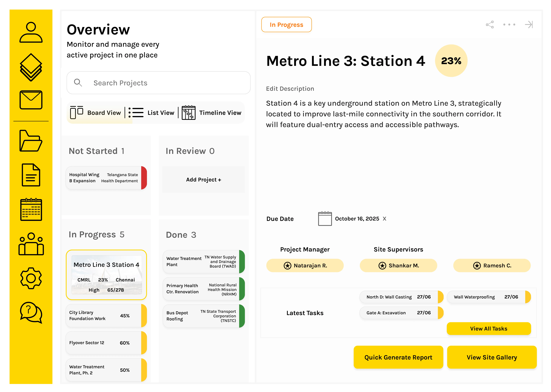Open the team members icon in sidebar
This screenshot has height=392, width=551.
[x=31, y=244]
